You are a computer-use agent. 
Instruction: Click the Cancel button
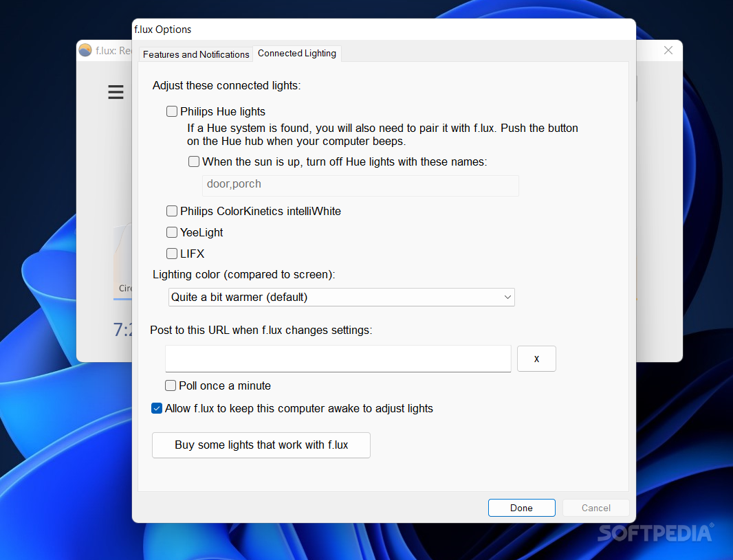[x=595, y=508]
